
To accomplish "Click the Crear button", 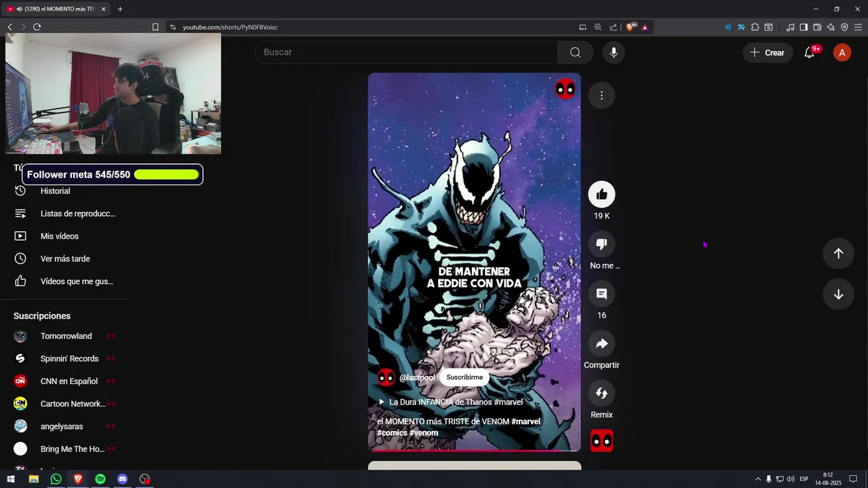I will tap(768, 52).
